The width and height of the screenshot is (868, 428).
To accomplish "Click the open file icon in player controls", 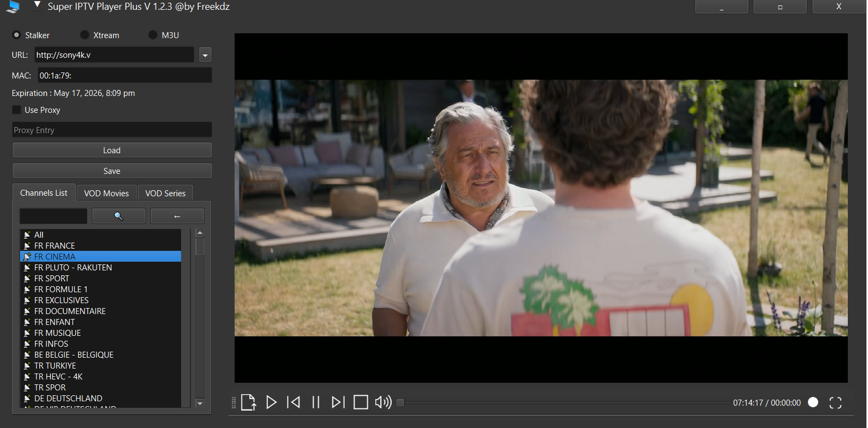I will [248, 402].
